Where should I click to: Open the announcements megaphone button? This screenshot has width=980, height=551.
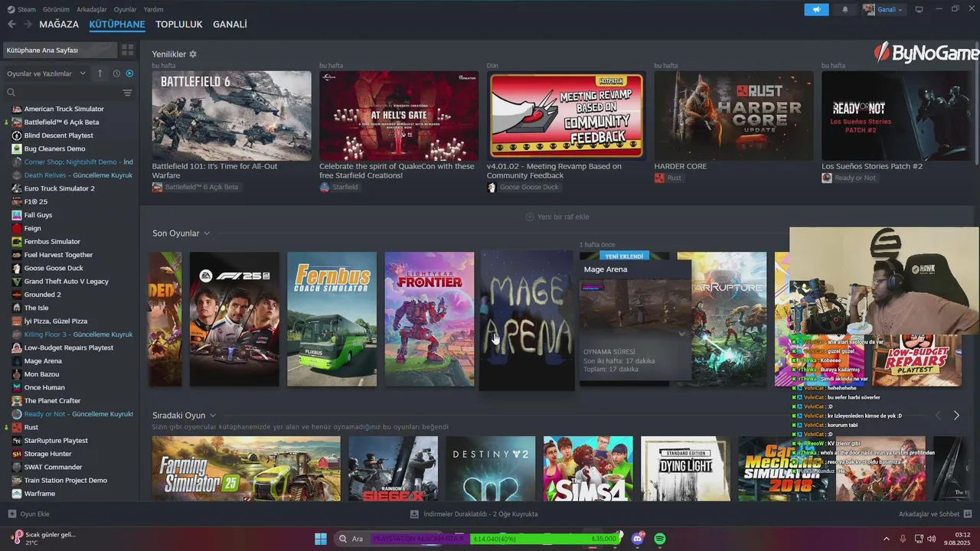[x=816, y=9]
